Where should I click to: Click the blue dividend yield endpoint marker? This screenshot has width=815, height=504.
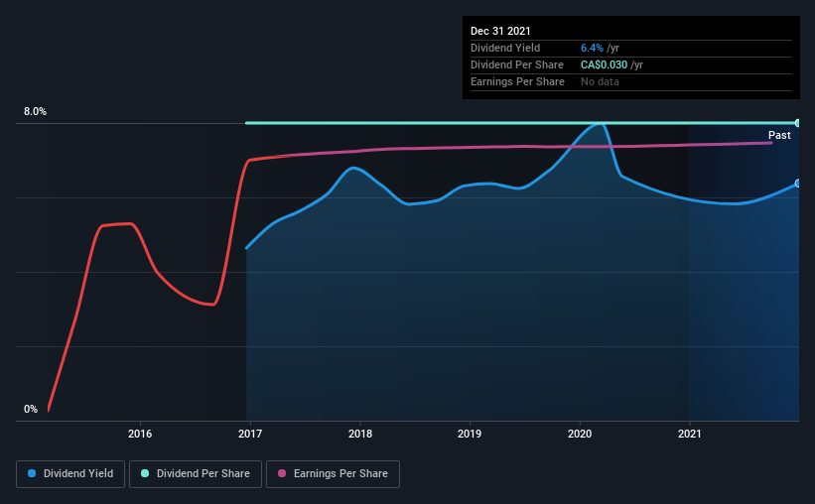point(797,184)
